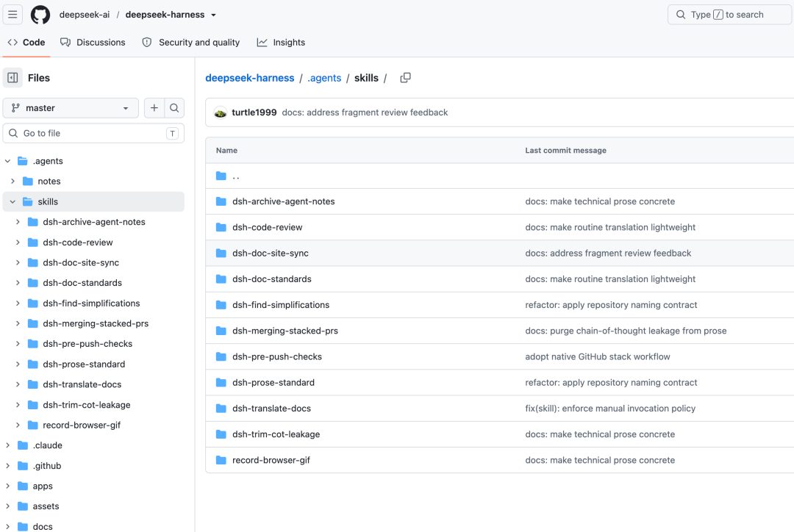794x532 pixels.
Task: Open the master branch selector
Action: 71,108
